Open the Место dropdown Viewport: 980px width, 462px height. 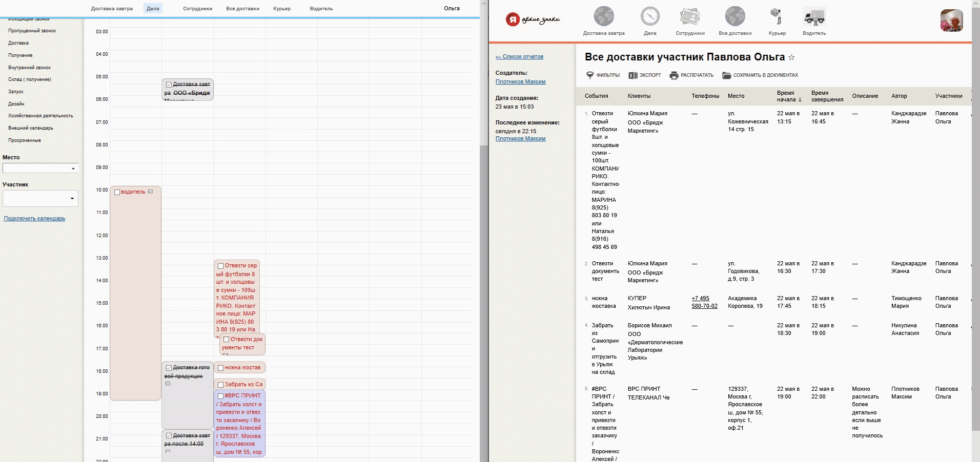click(x=40, y=169)
